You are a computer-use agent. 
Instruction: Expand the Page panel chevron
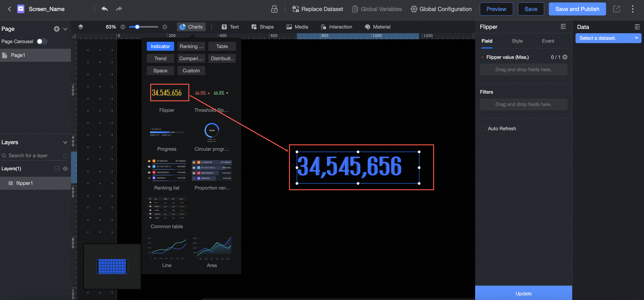(65, 29)
